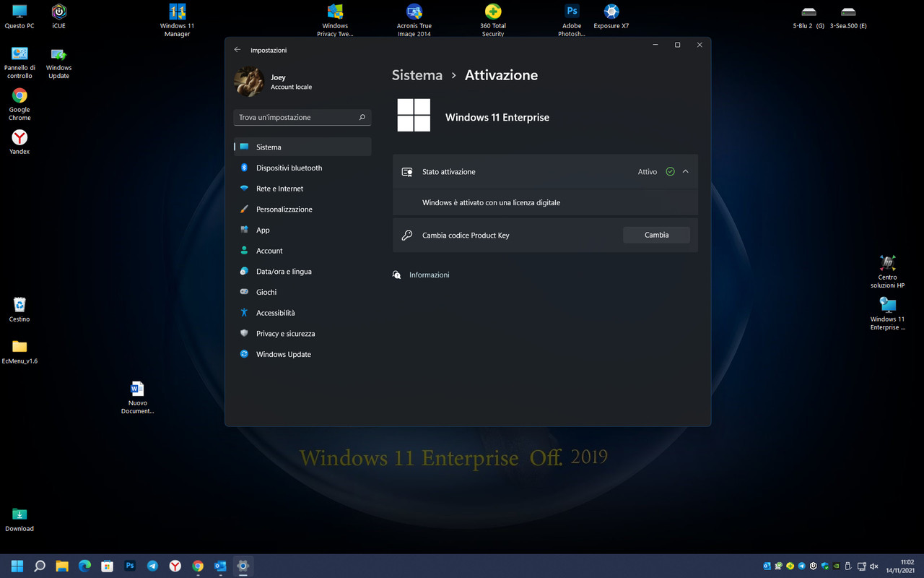Click the Telegram system tray icon
This screenshot has width=924, height=578.
coord(801,566)
